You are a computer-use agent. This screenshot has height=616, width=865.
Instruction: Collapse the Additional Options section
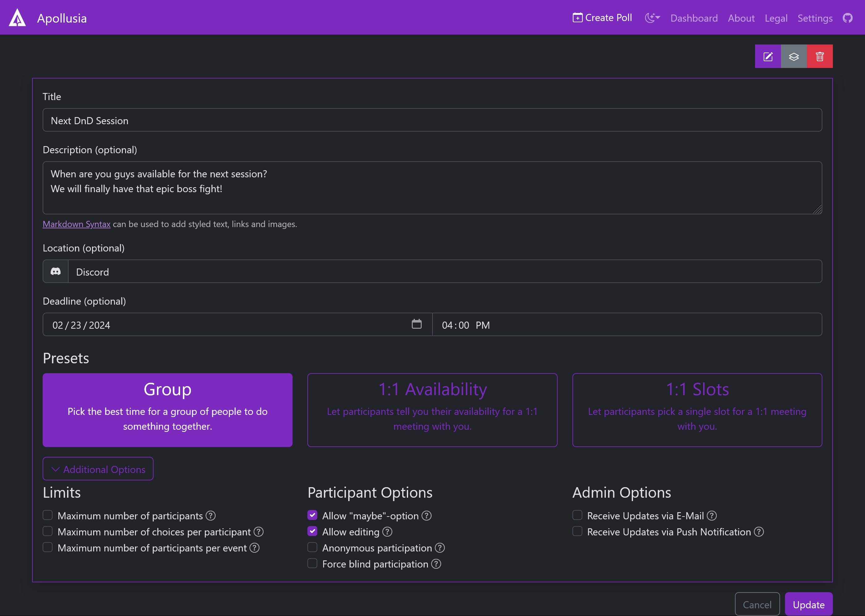pos(98,469)
